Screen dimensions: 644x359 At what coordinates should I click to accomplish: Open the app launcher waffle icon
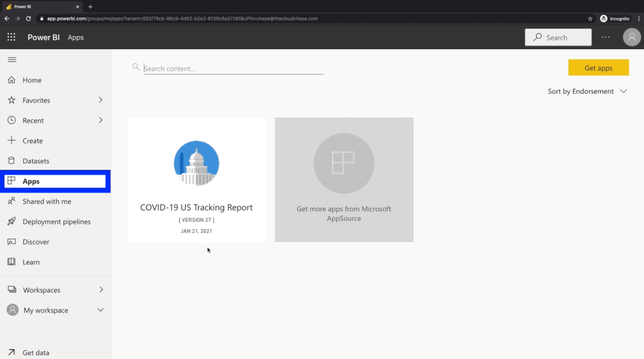click(x=12, y=37)
